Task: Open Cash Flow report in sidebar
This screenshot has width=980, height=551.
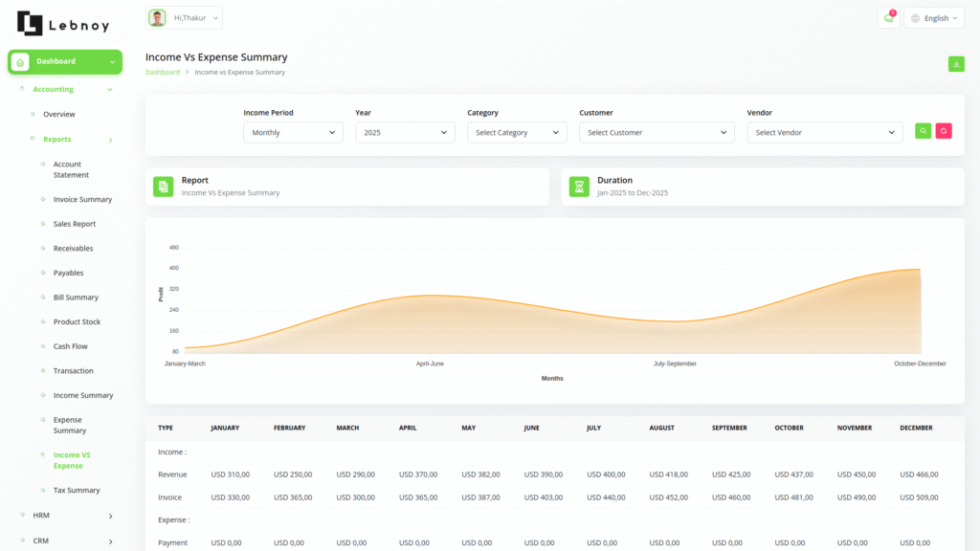Action: point(73,346)
